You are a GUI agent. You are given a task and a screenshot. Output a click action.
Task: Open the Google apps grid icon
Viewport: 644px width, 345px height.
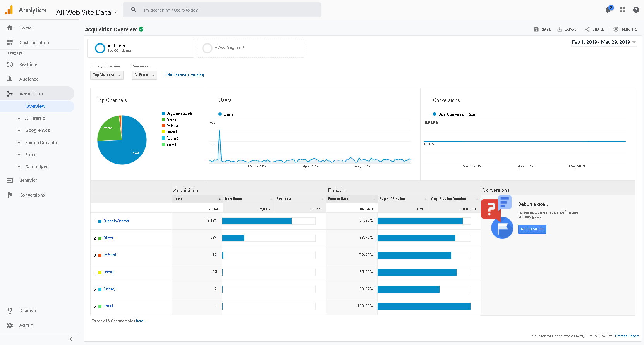622,10
